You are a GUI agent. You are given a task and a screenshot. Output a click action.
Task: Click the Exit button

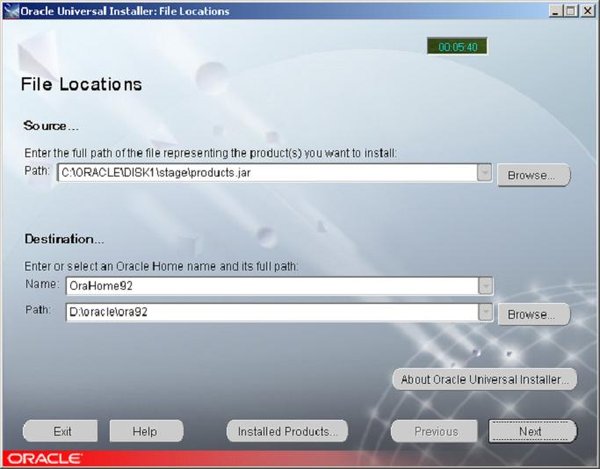[62, 432]
